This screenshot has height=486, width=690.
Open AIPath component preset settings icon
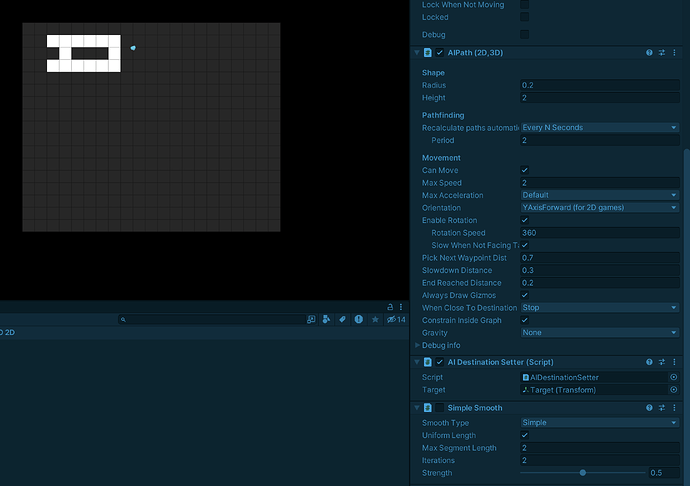coord(662,53)
